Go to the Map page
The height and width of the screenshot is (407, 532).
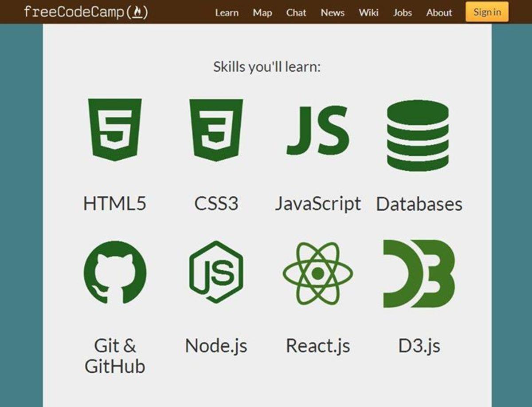(x=262, y=12)
